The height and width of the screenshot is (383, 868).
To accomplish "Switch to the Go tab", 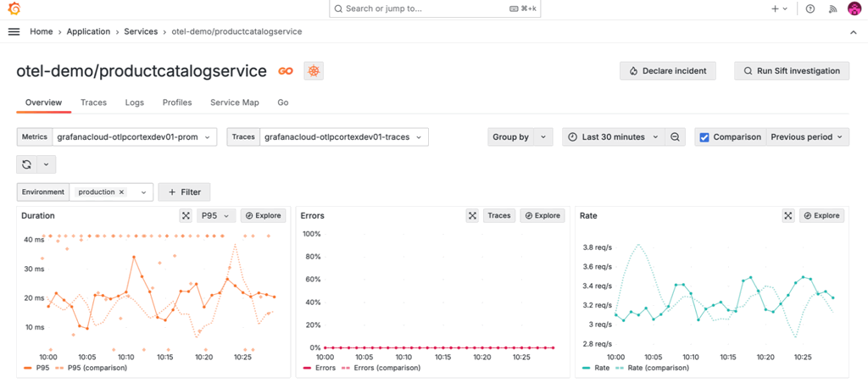I will click(x=283, y=103).
